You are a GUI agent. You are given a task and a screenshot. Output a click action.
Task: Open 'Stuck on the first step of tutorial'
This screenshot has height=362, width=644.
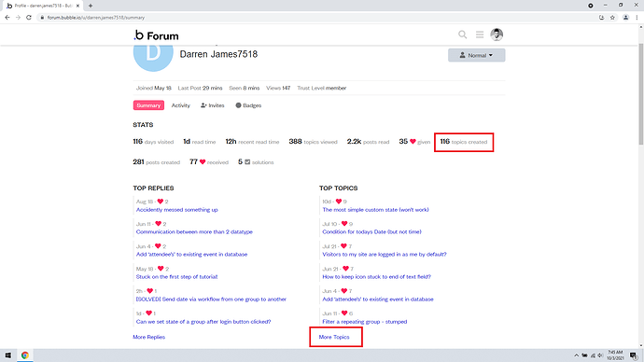point(177,277)
